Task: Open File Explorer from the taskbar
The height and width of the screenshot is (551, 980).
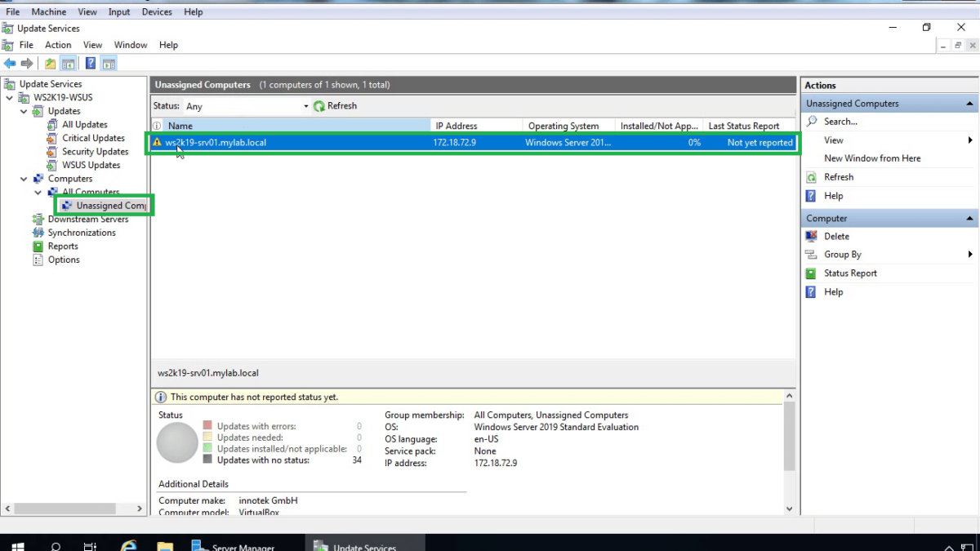Action: tap(165, 546)
